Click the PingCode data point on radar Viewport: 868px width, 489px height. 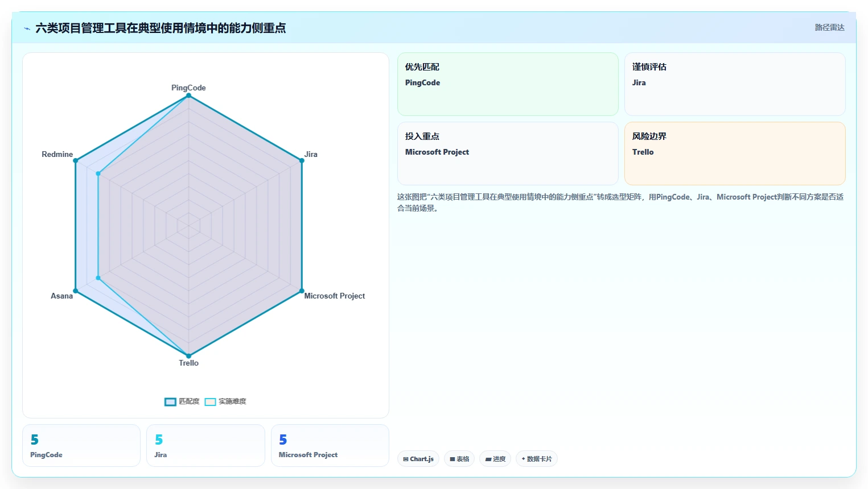188,96
